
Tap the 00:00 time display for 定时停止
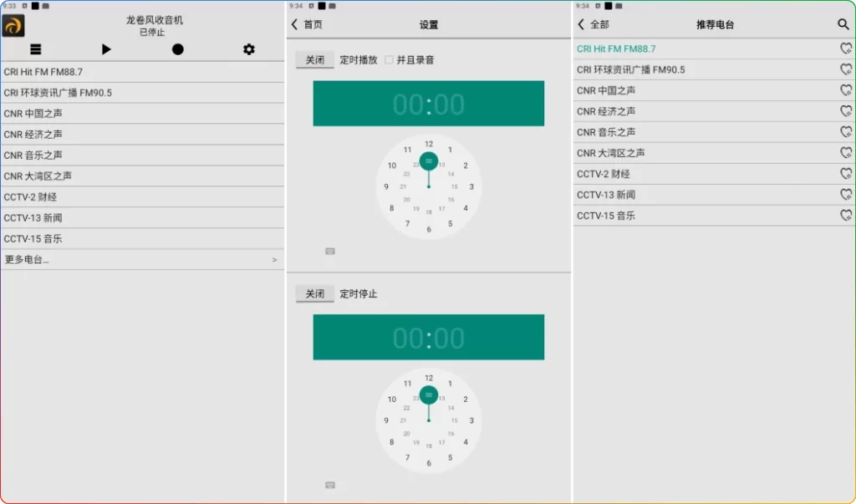(429, 338)
